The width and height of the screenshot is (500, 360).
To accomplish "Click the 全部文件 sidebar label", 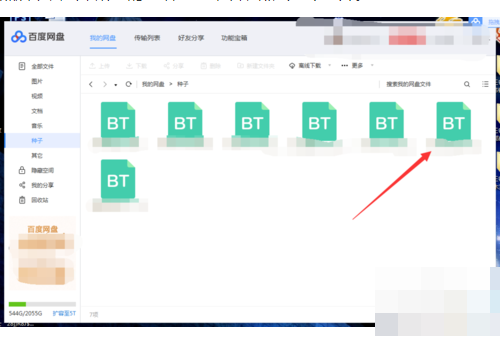I will click(43, 66).
